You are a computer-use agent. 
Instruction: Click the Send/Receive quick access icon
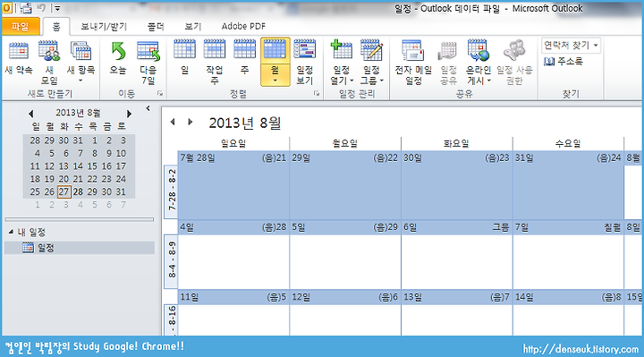(x=26, y=8)
